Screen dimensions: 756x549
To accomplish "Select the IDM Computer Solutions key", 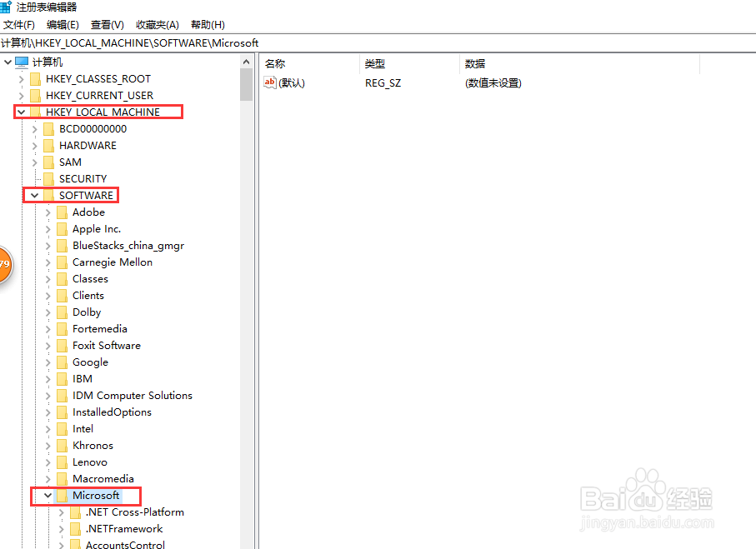I will click(132, 396).
